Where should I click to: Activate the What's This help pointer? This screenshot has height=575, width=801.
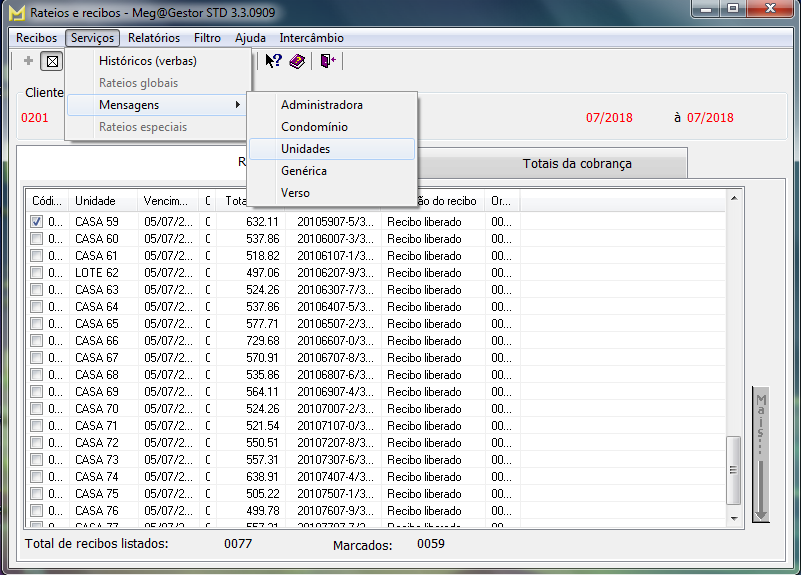[x=273, y=61]
